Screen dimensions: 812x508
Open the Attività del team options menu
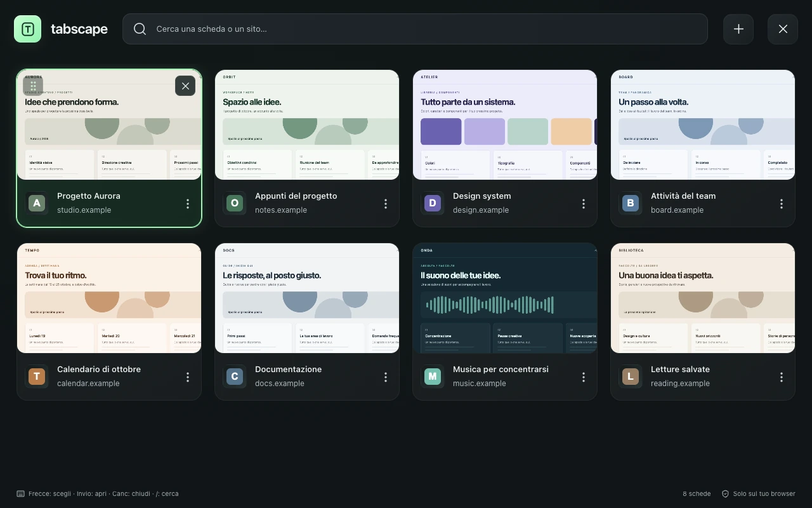point(782,203)
